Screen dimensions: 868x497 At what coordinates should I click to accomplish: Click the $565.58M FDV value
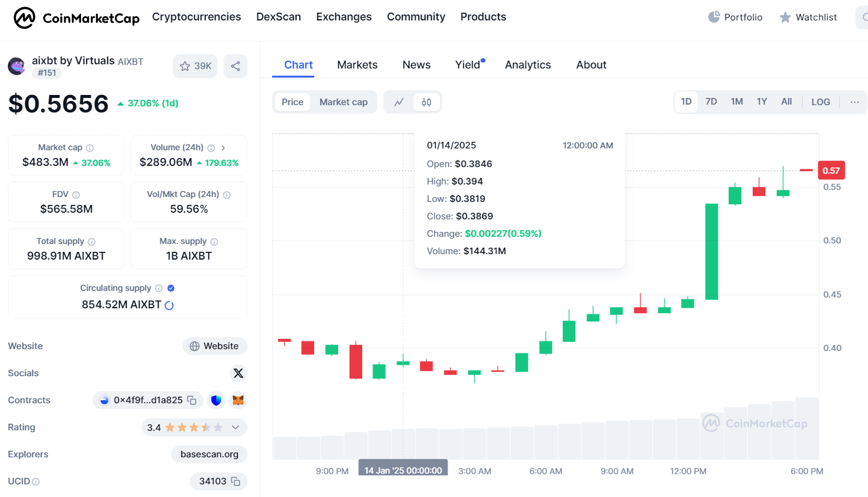coord(66,209)
